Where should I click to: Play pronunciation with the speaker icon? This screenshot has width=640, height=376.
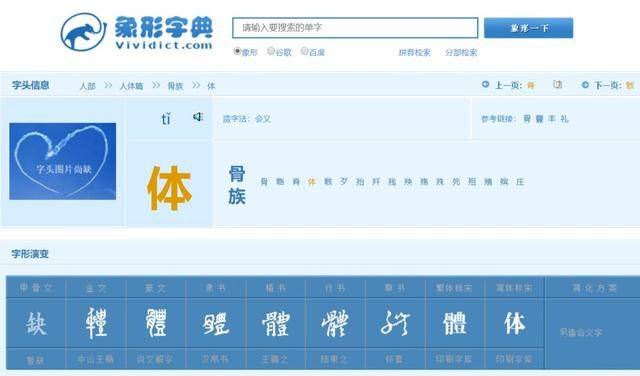[198, 117]
